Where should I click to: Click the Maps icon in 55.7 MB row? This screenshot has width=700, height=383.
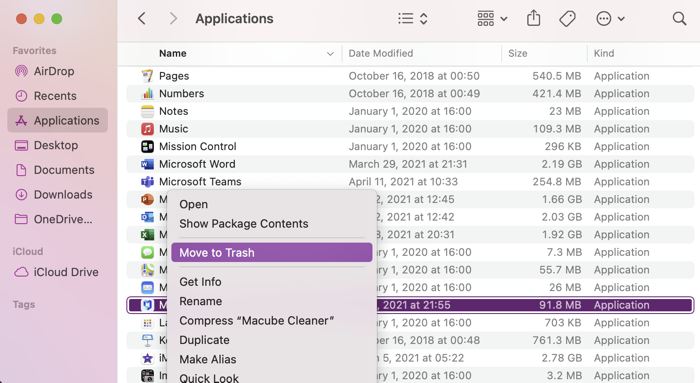click(147, 270)
